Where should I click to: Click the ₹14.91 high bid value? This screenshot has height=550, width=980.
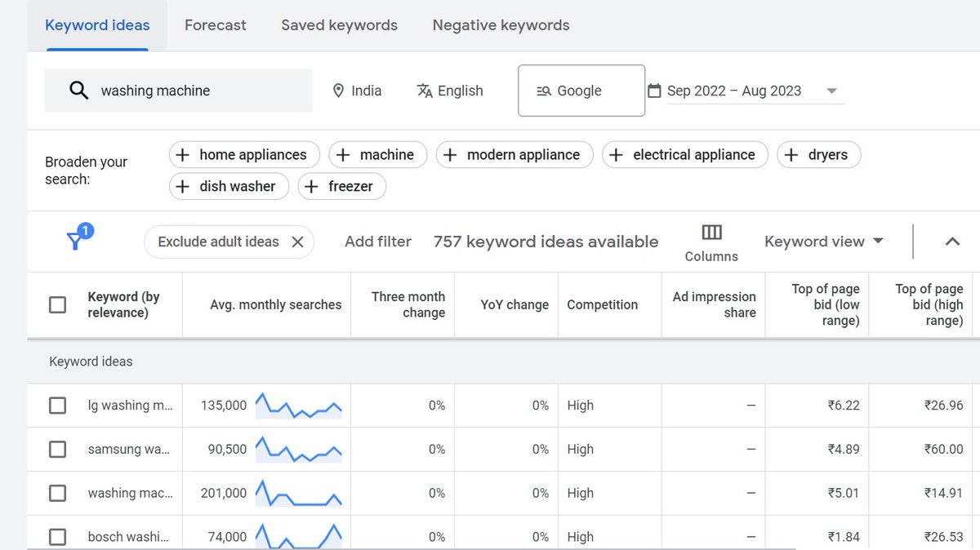(x=943, y=493)
